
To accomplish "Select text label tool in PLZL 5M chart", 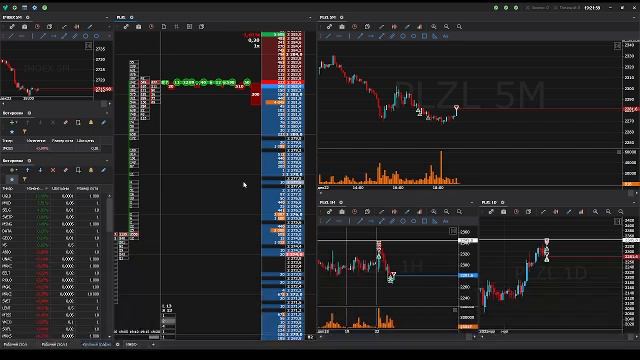I will (445, 36).
